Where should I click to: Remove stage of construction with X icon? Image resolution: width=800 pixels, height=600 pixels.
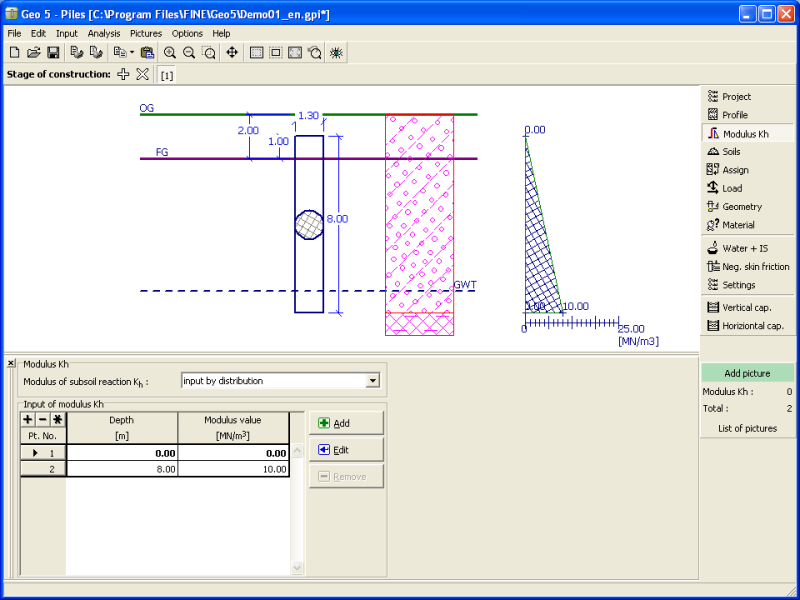(142, 75)
